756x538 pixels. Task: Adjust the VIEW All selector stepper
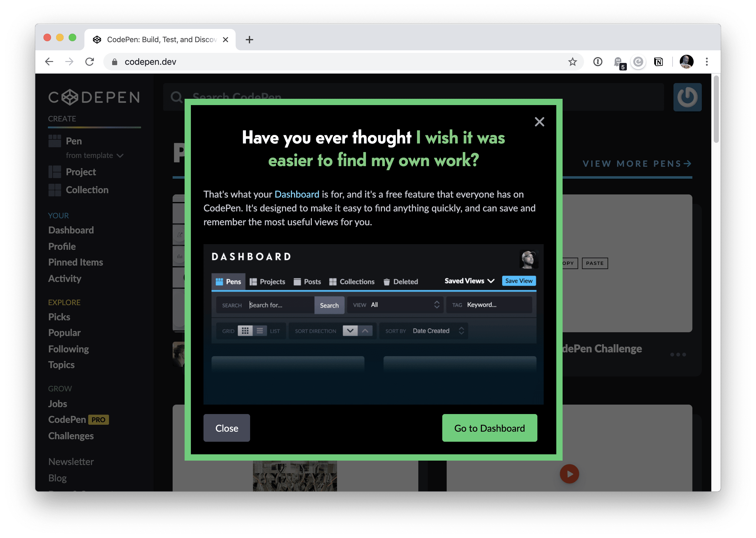[x=437, y=305]
